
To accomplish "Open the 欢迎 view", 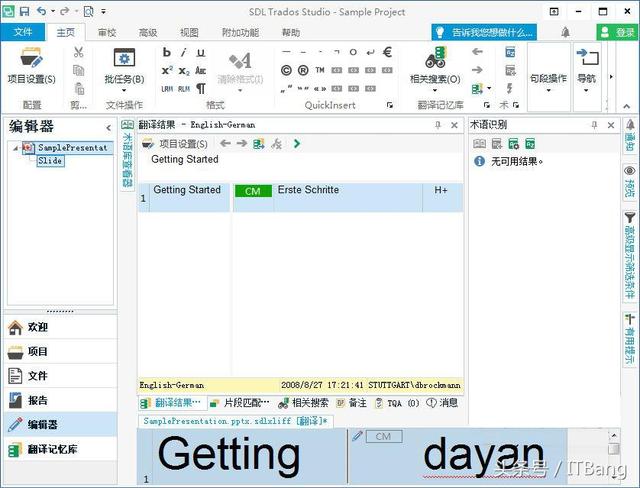I will click(x=60, y=327).
